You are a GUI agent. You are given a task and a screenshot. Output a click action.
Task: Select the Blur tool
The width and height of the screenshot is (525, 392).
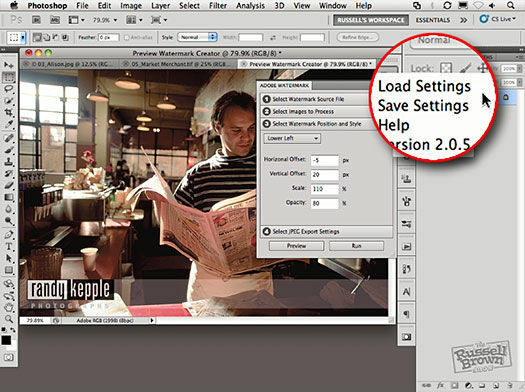click(x=9, y=209)
